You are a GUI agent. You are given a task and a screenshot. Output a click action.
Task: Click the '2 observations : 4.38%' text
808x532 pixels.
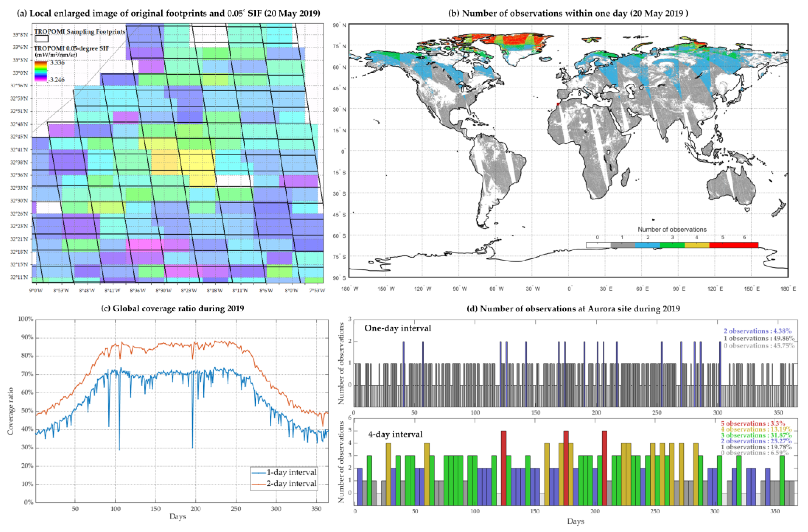tap(757, 331)
